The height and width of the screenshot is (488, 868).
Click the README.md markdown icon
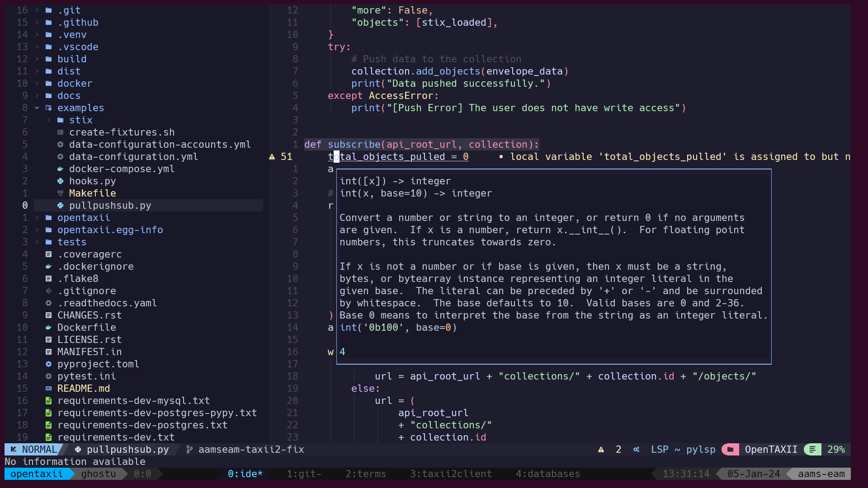click(x=48, y=389)
